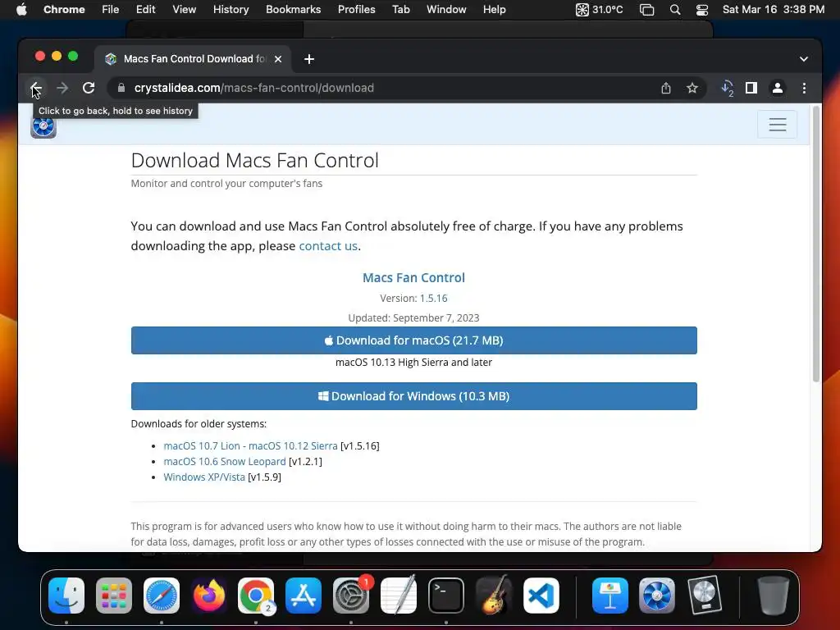Viewport: 840px width, 630px height.
Task: Open Chrome three-dot menu
Action: pyautogui.click(x=804, y=88)
